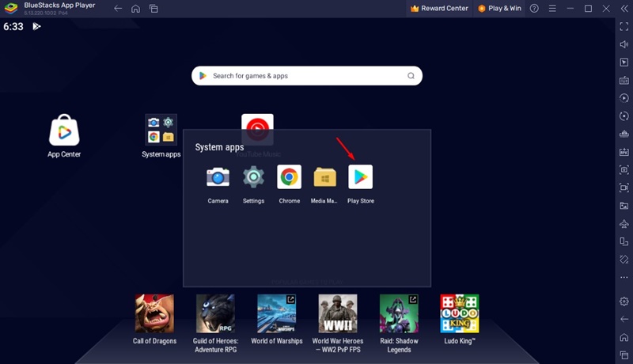The image size is (633, 364).
Task: Click the recent apps icon in side toolbar
Action: click(624, 355)
